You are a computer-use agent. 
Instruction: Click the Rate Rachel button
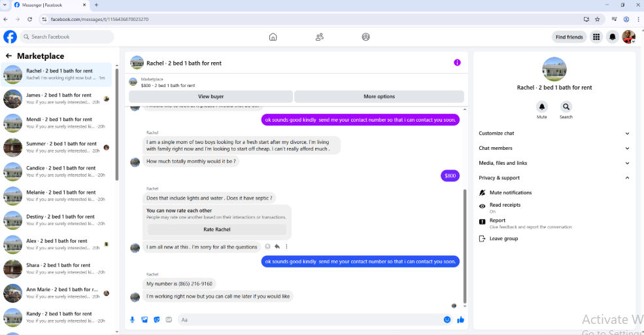(x=217, y=230)
